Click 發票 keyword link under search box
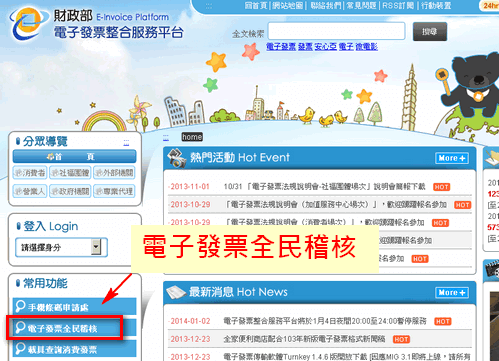Image resolution: width=499 pixels, height=361 pixels. (305, 47)
